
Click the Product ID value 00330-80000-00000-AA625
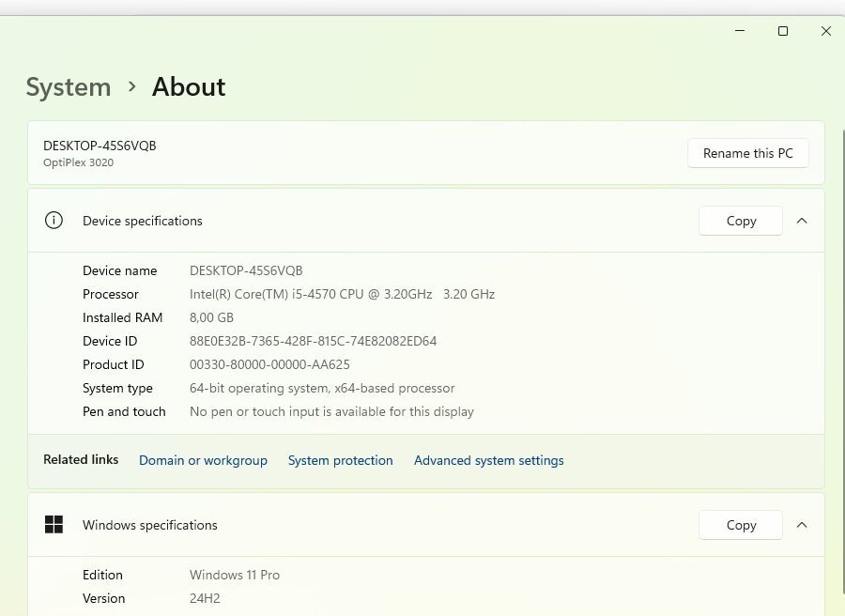click(x=269, y=364)
